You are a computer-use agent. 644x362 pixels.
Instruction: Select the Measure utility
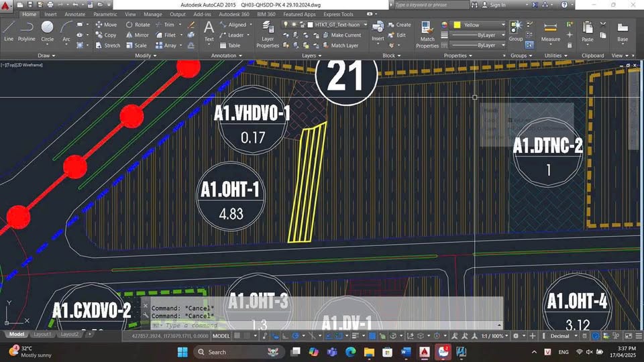tap(551, 32)
